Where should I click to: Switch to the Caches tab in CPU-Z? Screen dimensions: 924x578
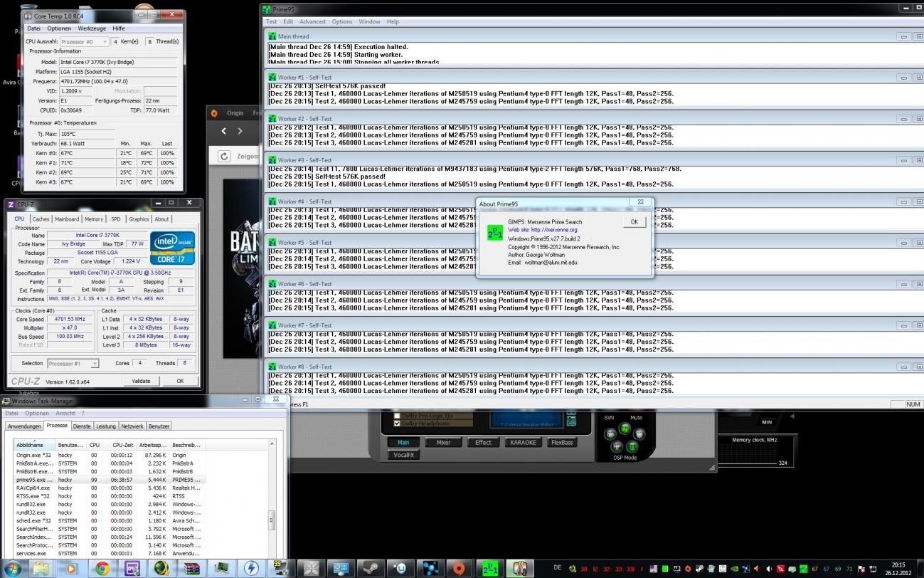tap(41, 219)
